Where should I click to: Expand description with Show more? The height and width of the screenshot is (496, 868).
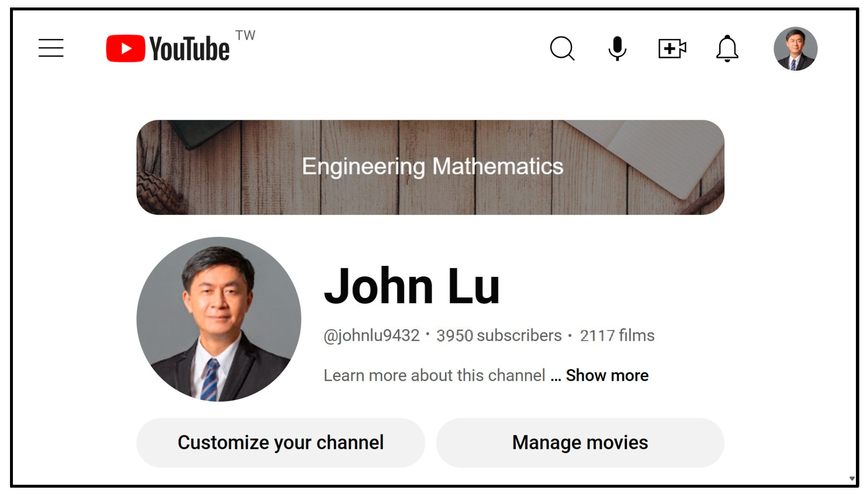[x=607, y=375]
